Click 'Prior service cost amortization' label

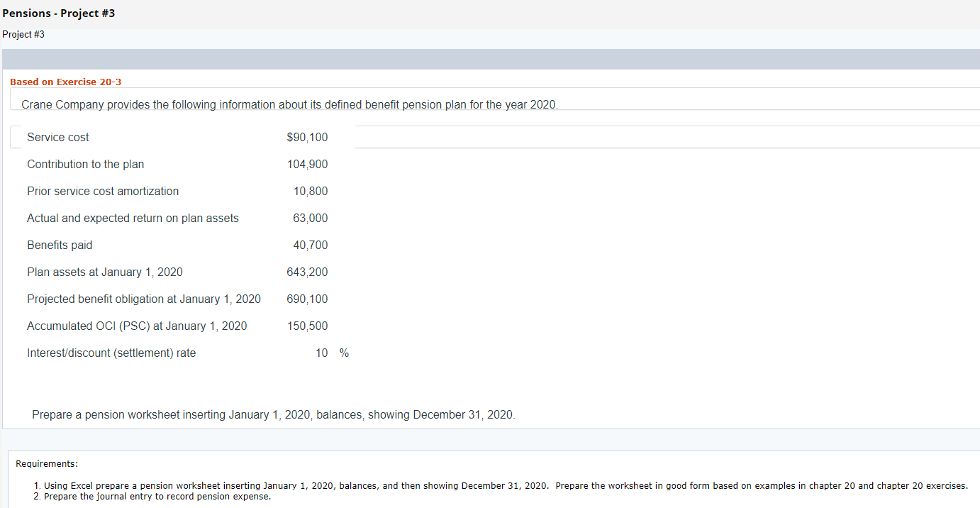pos(103,191)
